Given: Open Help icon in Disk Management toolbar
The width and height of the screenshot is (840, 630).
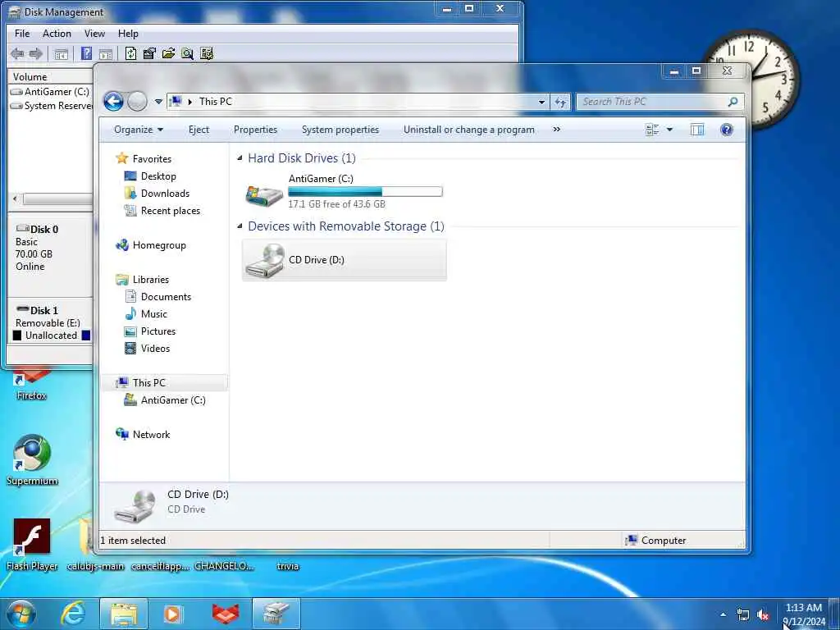Looking at the screenshot, I should (x=86, y=53).
